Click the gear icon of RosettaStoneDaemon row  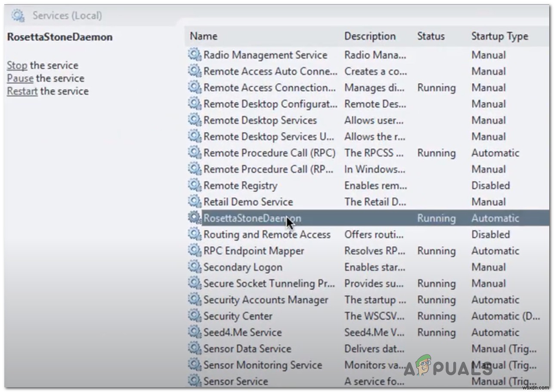(x=195, y=218)
